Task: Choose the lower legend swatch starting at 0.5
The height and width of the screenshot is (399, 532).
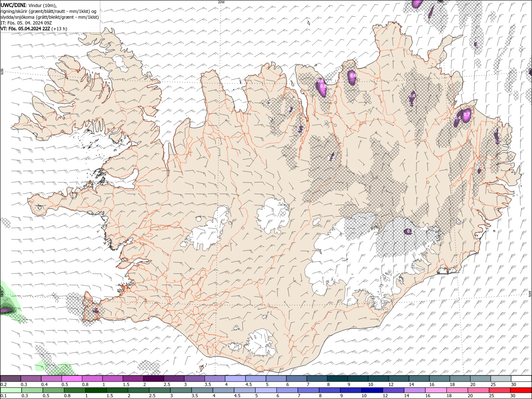Action: [53, 390]
